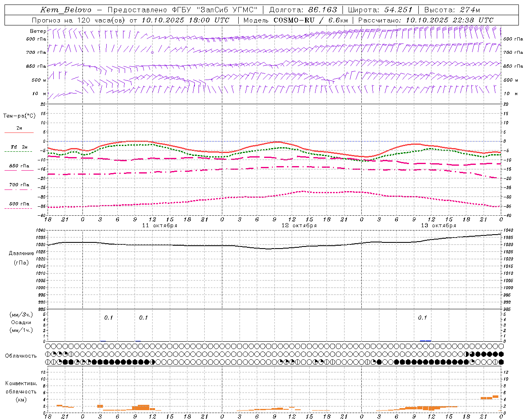The height and width of the screenshot is (420, 525).
Task: Click the "12 октября" date label
Action: (x=299, y=226)
